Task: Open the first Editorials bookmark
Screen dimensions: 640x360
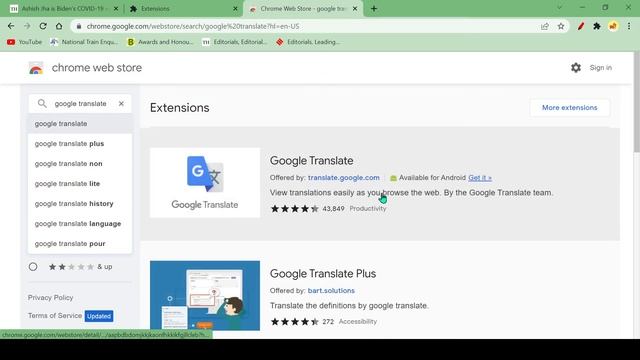Action: click(235, 42)
